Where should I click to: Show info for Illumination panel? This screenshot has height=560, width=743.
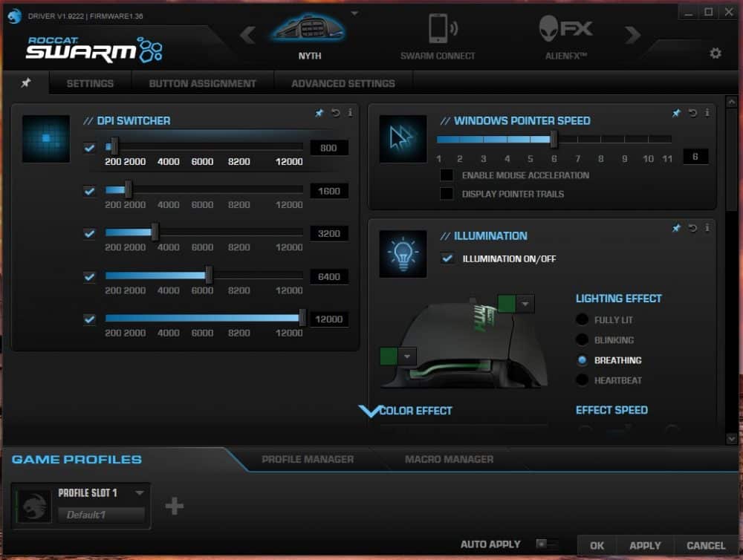(x=707, y=228)
